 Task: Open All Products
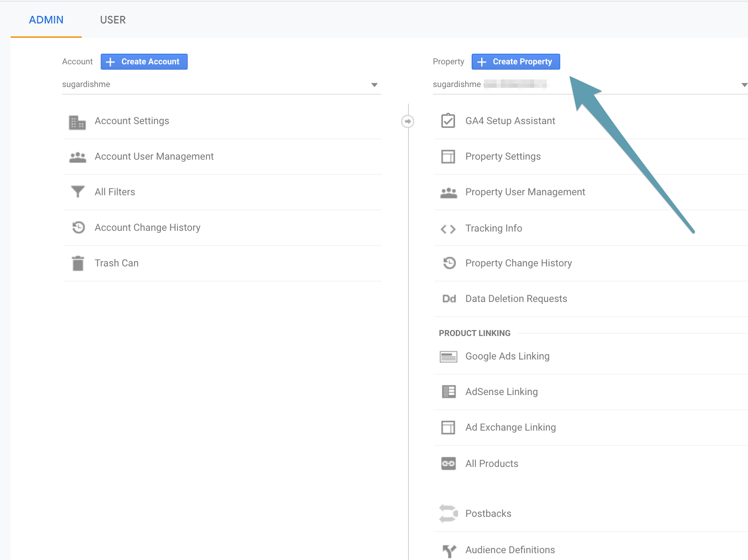[492, 464]
